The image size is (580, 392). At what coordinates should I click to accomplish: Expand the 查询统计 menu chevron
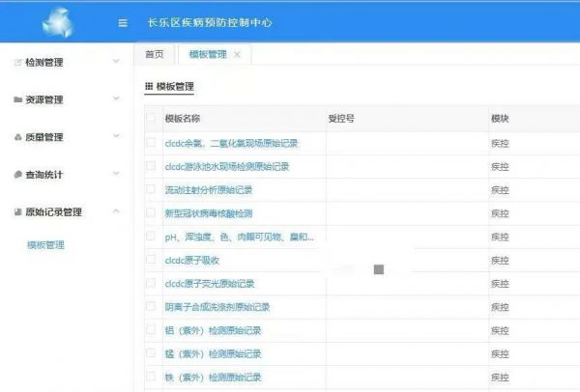pos(116,173)
